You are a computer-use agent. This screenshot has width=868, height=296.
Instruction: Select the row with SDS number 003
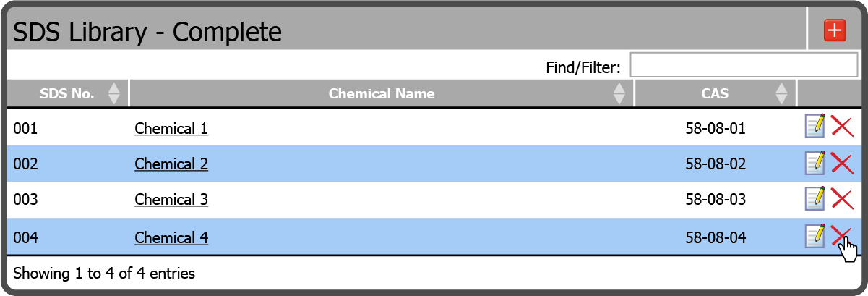434,200
